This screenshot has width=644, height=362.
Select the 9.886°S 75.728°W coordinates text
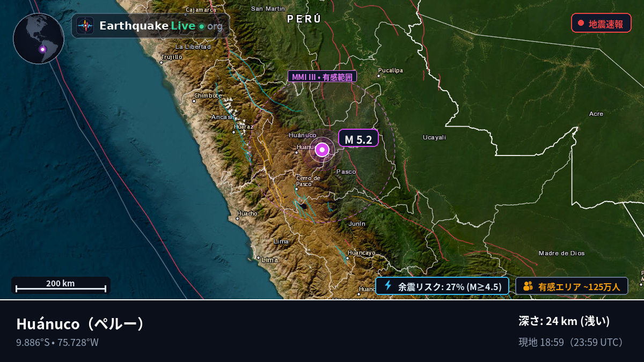pos(57,343)
